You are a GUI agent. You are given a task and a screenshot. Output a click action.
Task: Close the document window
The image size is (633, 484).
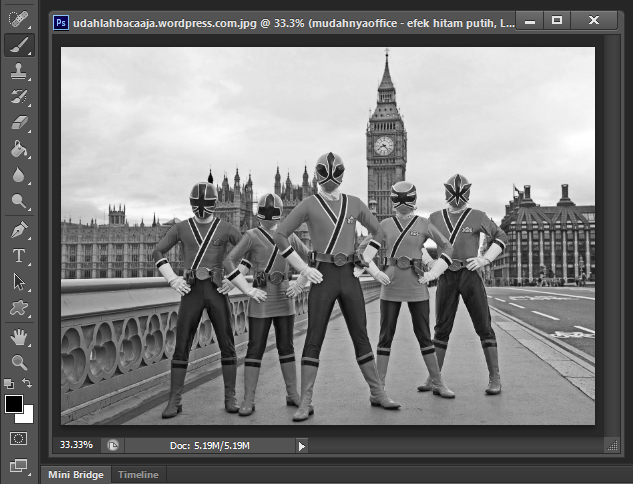coord(594,20)
